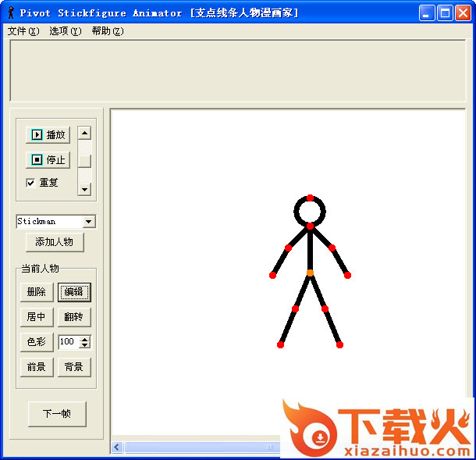Click the 翻转 flip button
This screenshot has height=460, width=476.
click(74, 317)
